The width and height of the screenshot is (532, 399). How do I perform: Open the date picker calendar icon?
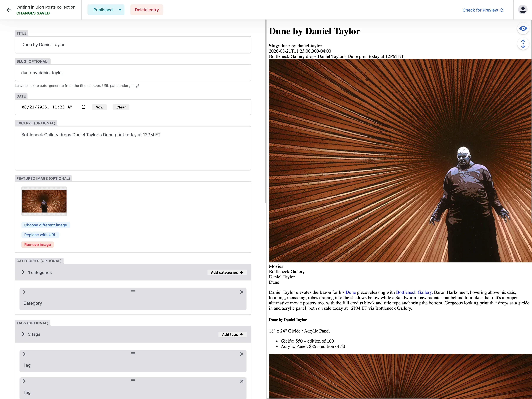coord(83,107)
